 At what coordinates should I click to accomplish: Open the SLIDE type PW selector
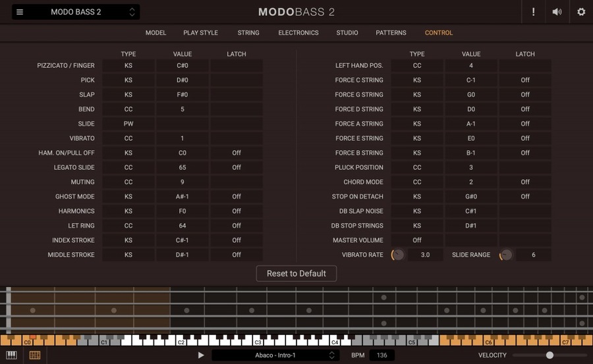pyautogui.click(x=128, y=124)
